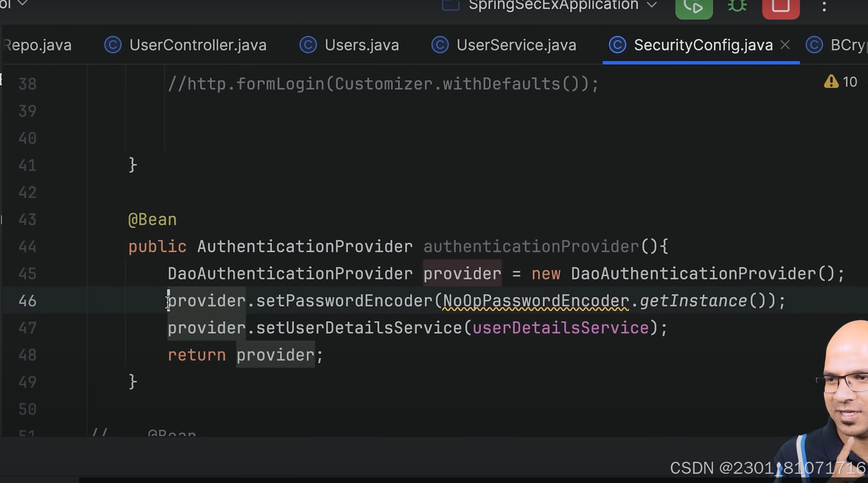The width and height of the screenshot is (868, 483).
Task: Expand the dropdown chevron in the top-left corner
Action: click(22, 4)
